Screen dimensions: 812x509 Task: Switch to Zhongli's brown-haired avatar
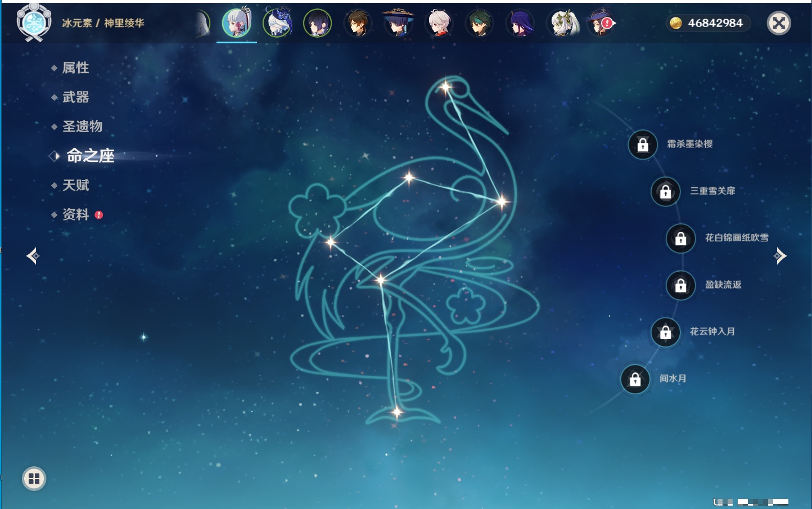coord(358,23)
